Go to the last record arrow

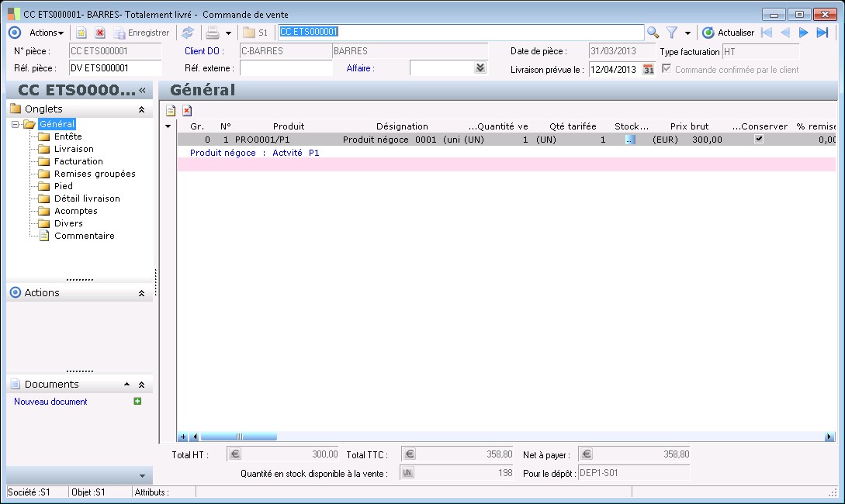coord(822,33)
